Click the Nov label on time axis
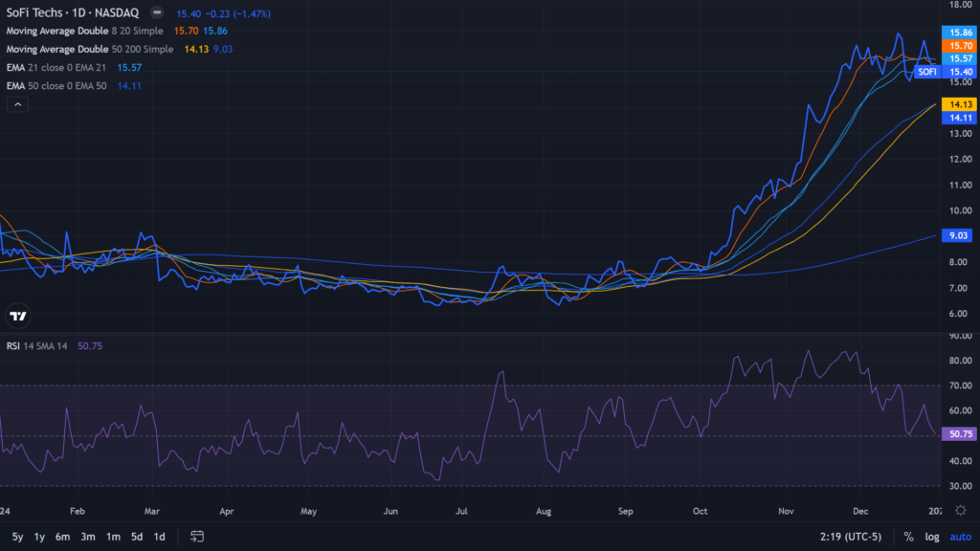Image resolution: width=980 pixels, height=551 pixels. (786, 511)
